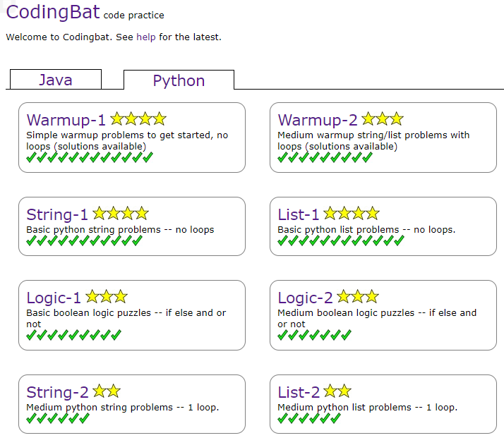Viewport: 504px width, 445px height.
Task: Click the stars next to Logic-1
Action: tap(106, 297)
